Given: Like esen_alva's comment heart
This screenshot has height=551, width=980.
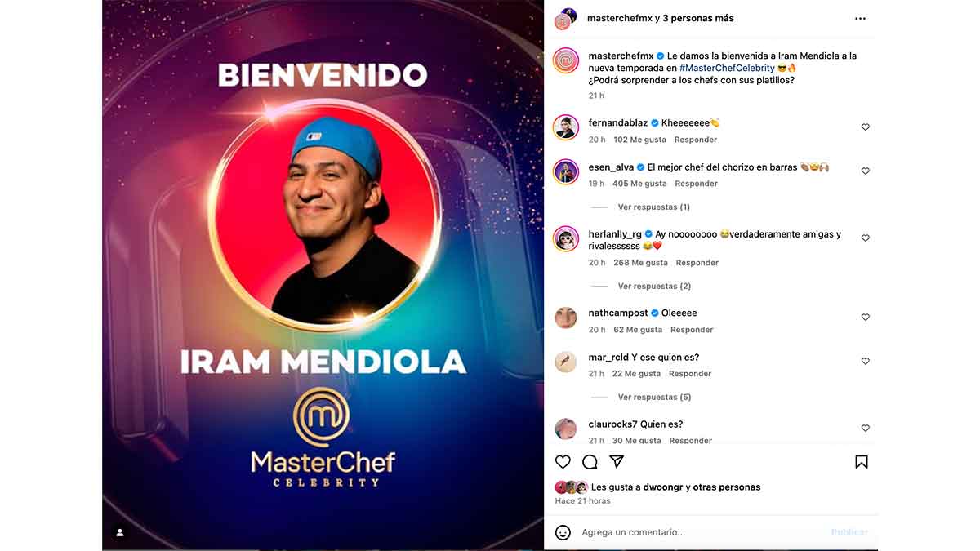Looking at the screenshot, I should tap(866, 171).
